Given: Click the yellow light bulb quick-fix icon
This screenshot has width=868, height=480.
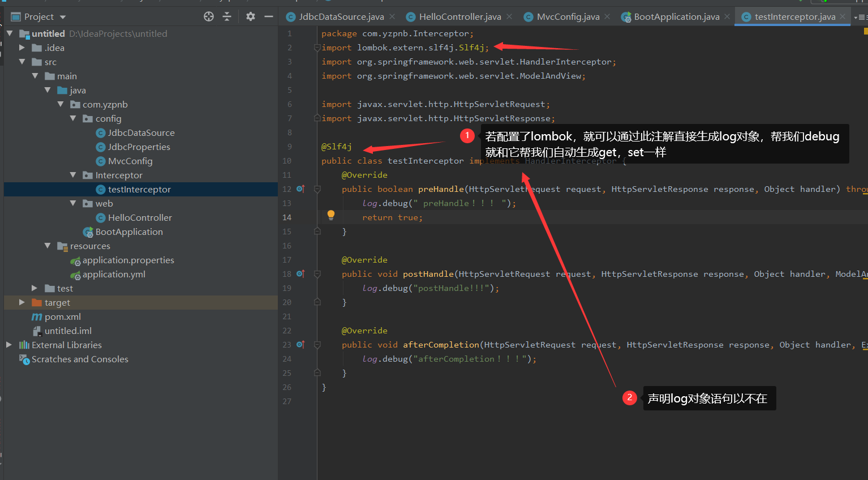Looking at the screenshot, I should [x=331, y=215].
